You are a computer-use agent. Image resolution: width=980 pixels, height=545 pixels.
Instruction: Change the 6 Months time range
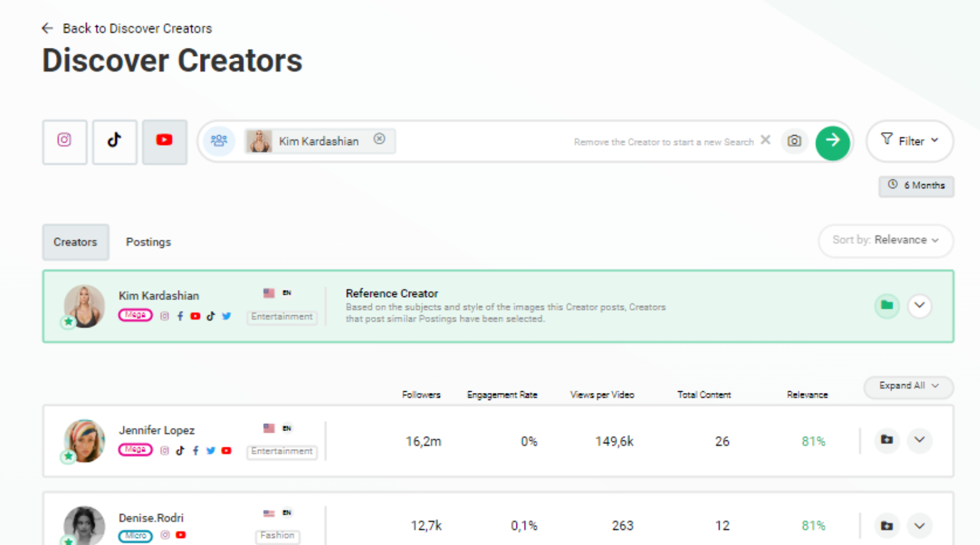point(916,186)
